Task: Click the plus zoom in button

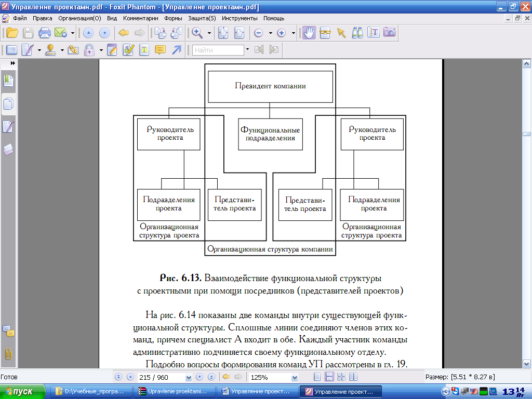Action: 281,33
